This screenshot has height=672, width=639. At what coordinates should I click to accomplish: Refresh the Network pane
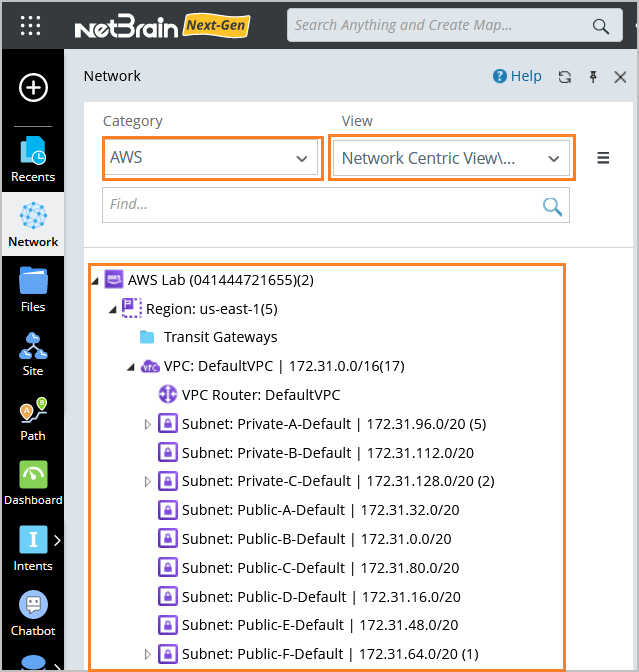click(x=565, y=77)
